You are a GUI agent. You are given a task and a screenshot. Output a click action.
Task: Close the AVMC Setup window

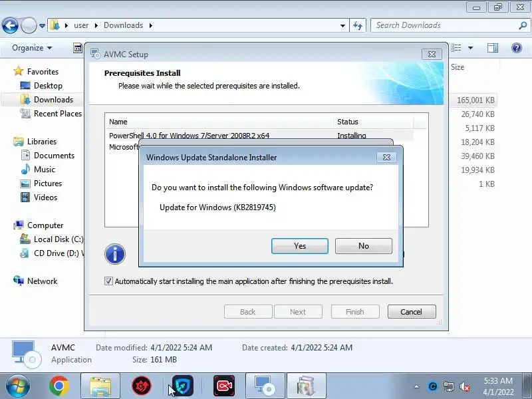click(x=432, y=55)
